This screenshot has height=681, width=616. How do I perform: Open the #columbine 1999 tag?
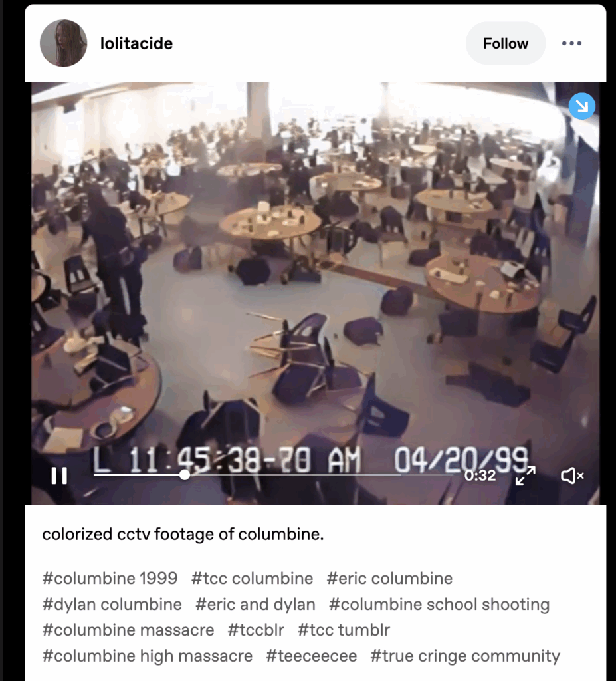tap(110, 579)
